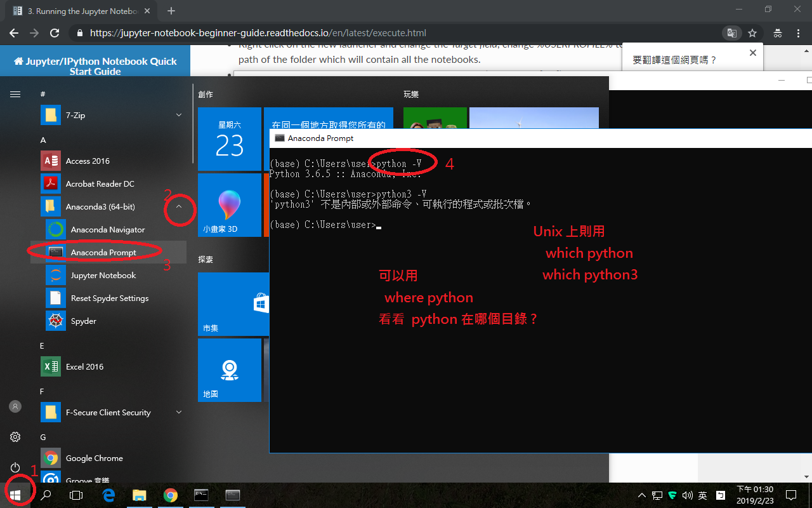Open the 小畫家 3D tile
The height and width of the screenshot is (508, 812).
[230, 205]
